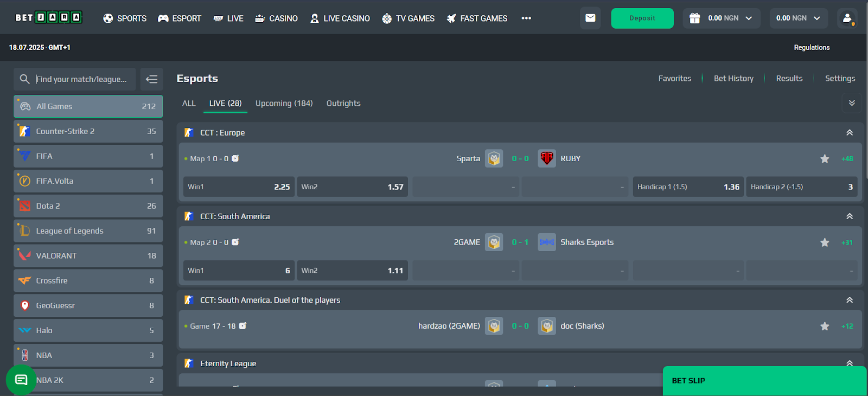Open TV GAMES in the top navigation
The width and height of the screenshot is (868, 396).
(408, 18)
